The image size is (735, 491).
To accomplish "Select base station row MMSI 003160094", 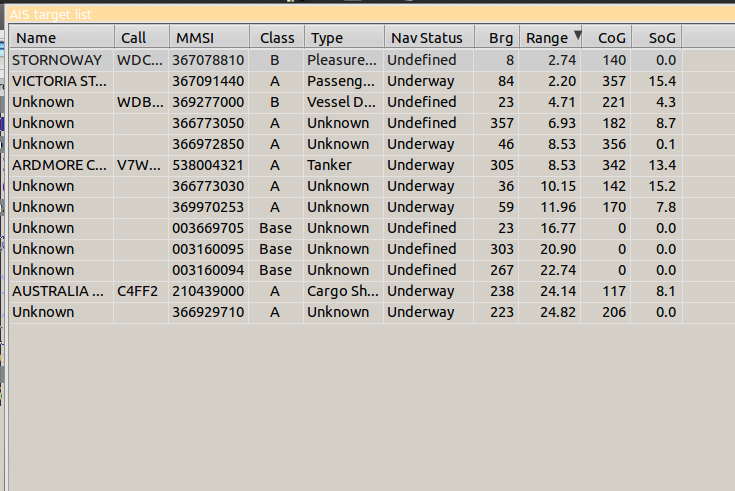I will 210,270.
